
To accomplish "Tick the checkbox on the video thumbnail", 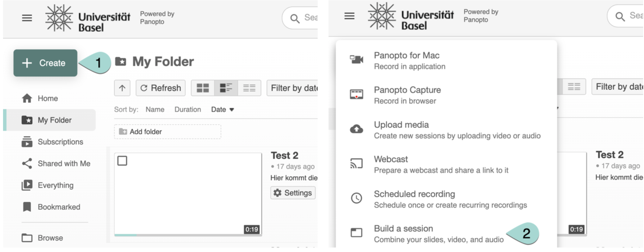I will click(x=122, y=161).
